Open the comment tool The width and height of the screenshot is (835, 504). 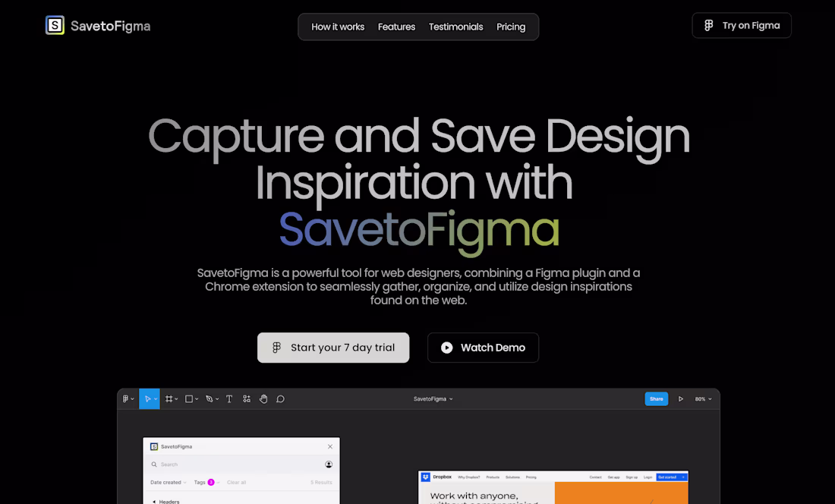pyautogui.click(x=280, y=398)
